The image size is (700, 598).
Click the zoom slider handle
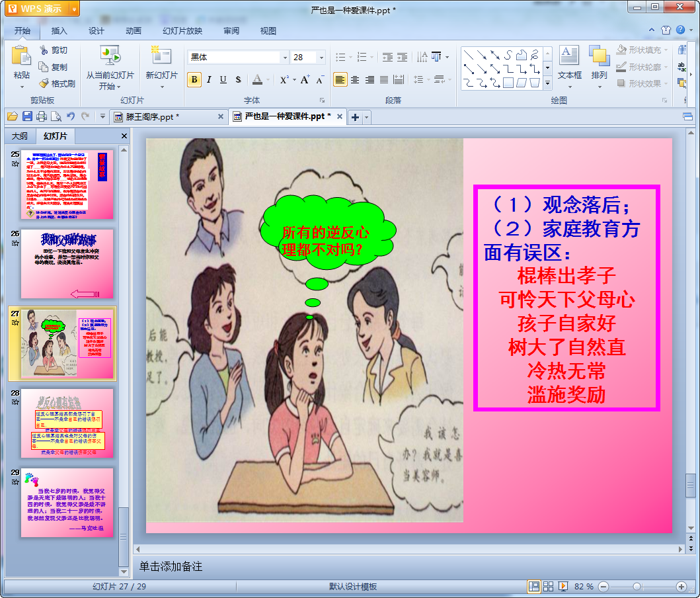tap(637, 586)
